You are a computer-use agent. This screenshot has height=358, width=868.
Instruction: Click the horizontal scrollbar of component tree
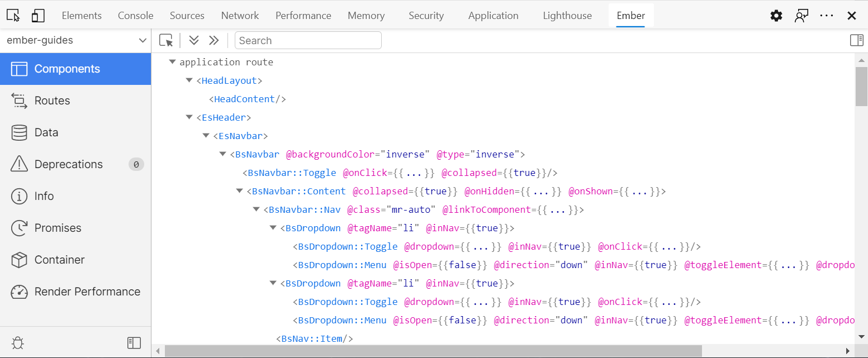433,351
